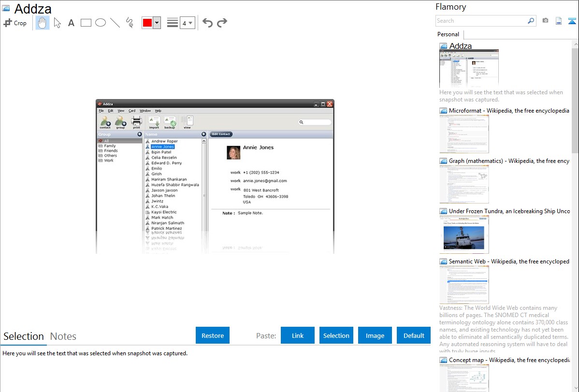This screenshot has height=392, width=579.
Task: Select the Family group in Addza
Action: [x=110, y=146]
